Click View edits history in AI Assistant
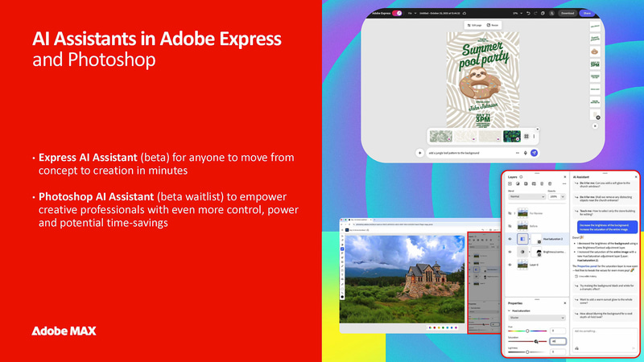Viewport: 644px width, 362px height. [586, 277]
